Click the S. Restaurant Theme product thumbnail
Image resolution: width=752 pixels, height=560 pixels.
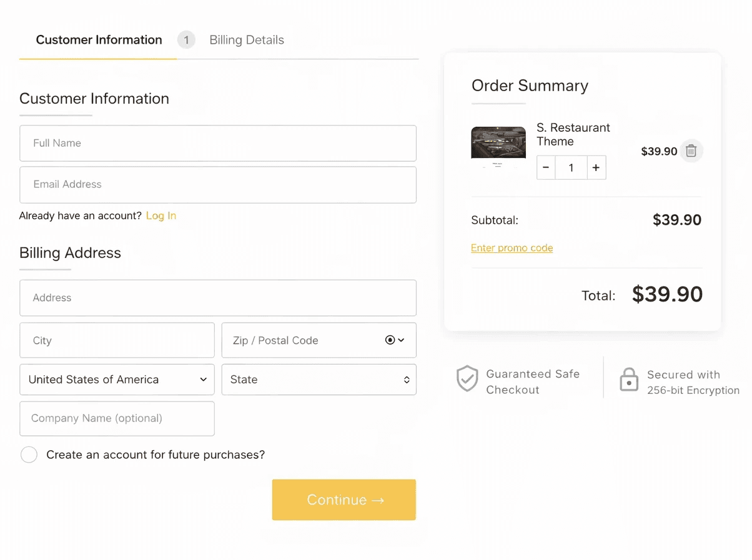coord(498,147)
